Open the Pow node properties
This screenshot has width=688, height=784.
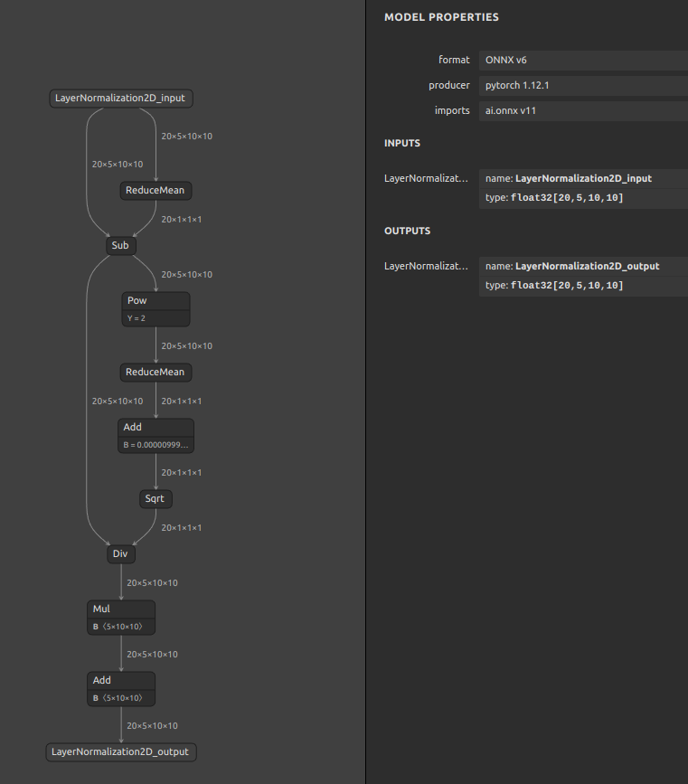[156, 300]
